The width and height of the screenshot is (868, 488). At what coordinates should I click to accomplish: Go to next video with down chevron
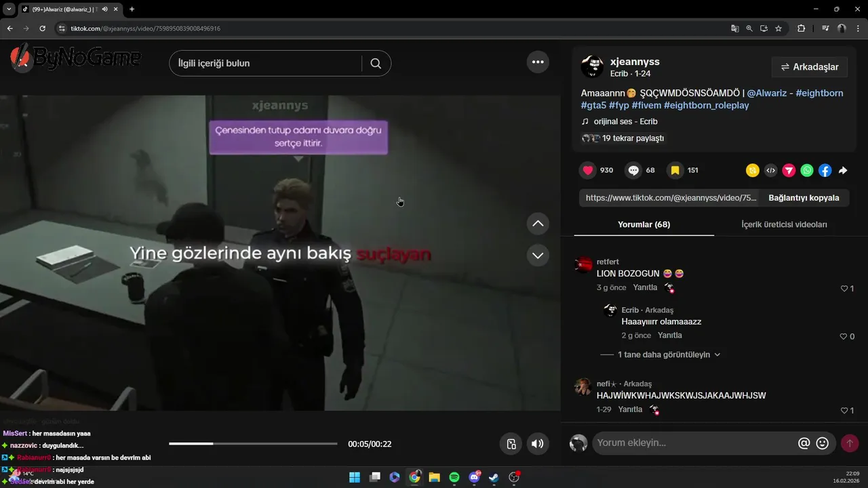[538, 256]
